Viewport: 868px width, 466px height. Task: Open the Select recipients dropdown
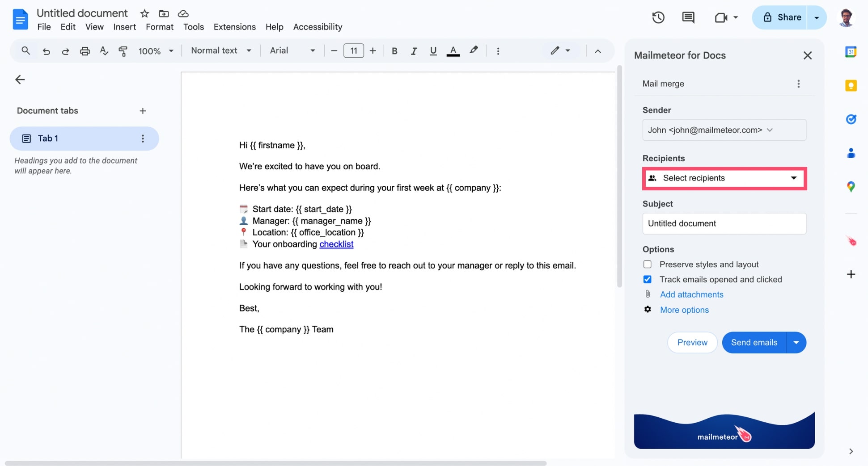point(724,178)
